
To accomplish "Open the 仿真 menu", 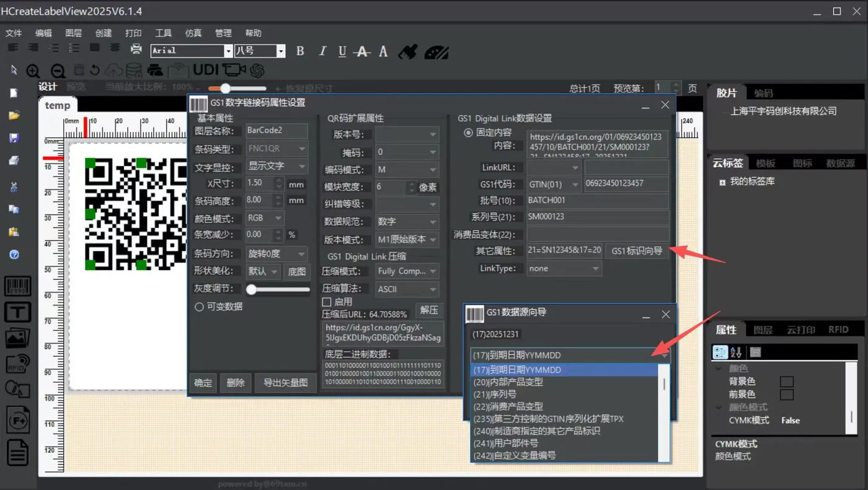I will tap(193, 33).
